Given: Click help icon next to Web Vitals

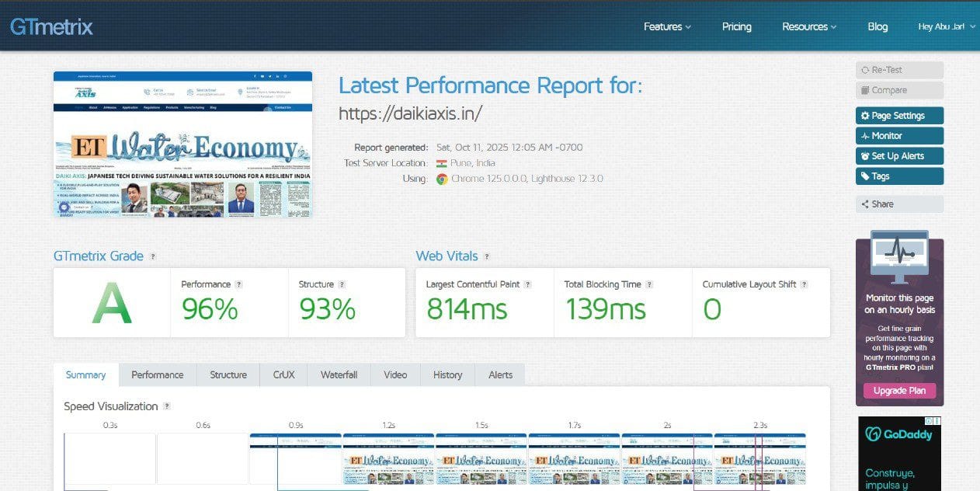Looking at the screenshot, I should click(x=487, y=256).
